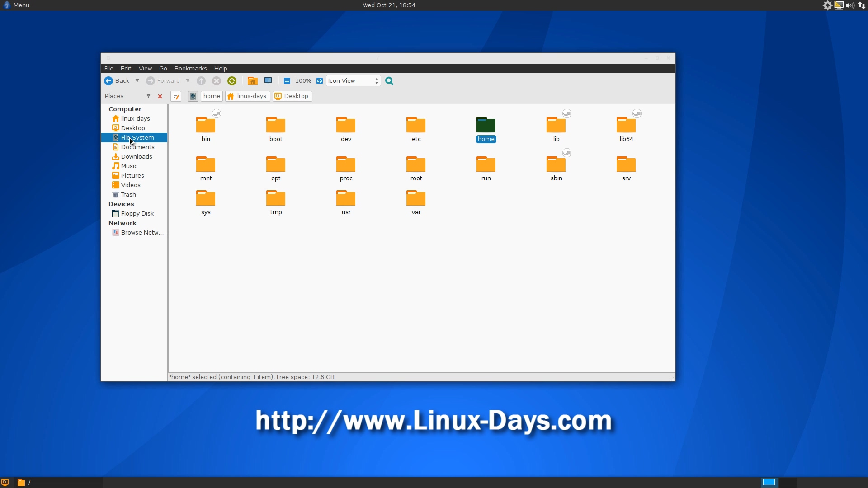The width and height of the screenshot is (868, 488).
Task: Select the etc folder icon
Action: pos(416,125)
